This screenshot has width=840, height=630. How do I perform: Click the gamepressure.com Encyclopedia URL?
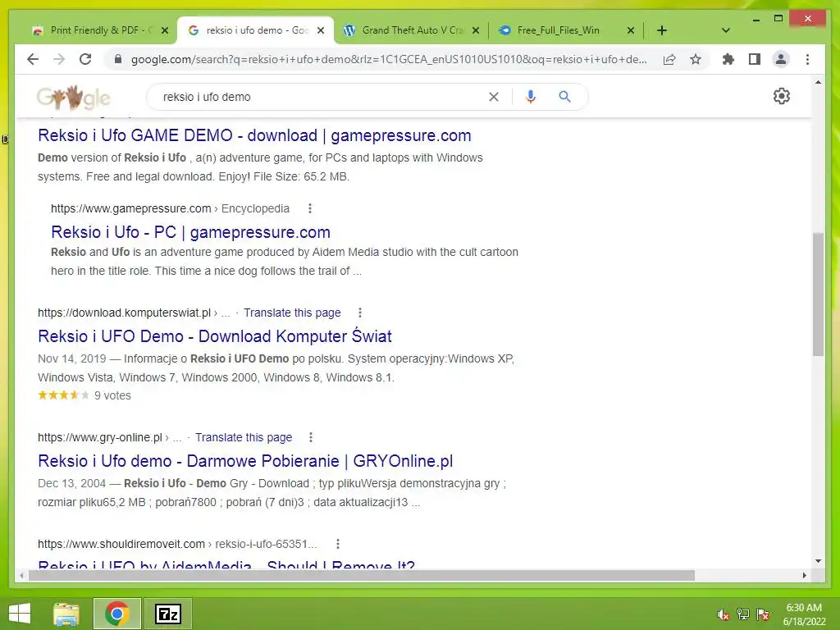[170, 208]
